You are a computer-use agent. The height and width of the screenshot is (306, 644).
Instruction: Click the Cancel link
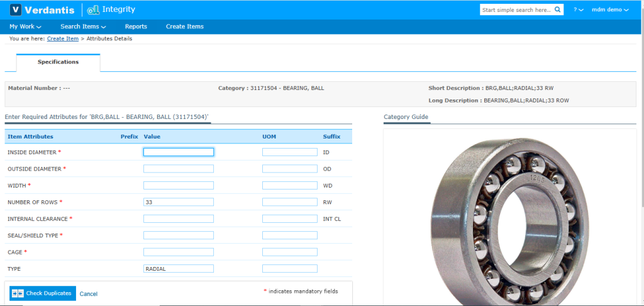[x=89, y=294]
